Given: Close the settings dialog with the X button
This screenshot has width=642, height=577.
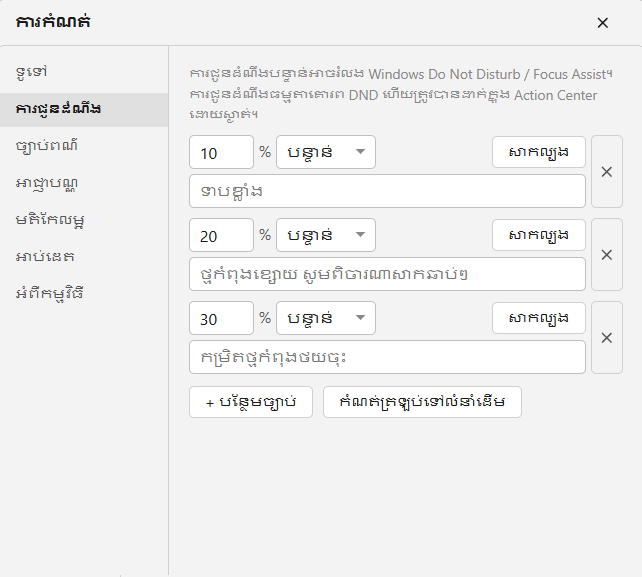Looking at the screenshot, I should point(602,23).
